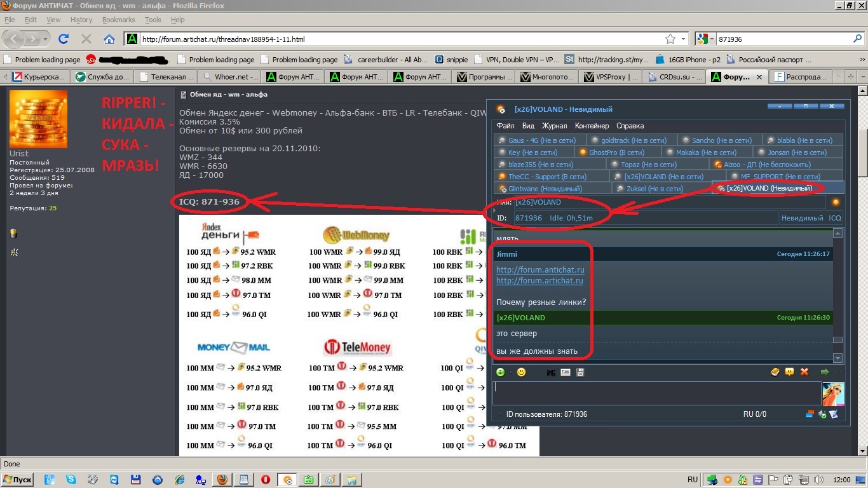Clear chat with red X icon

[804, 372]
